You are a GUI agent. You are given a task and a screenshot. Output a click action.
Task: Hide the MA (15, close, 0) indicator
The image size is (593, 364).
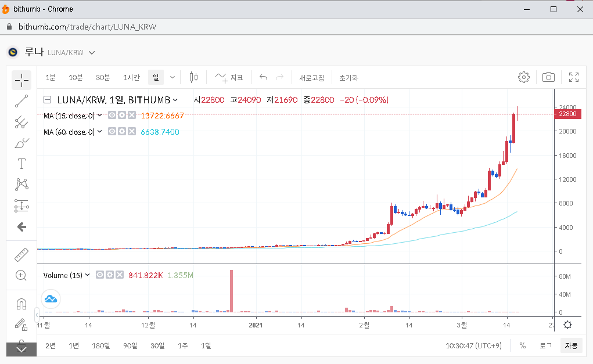[112, 116]
